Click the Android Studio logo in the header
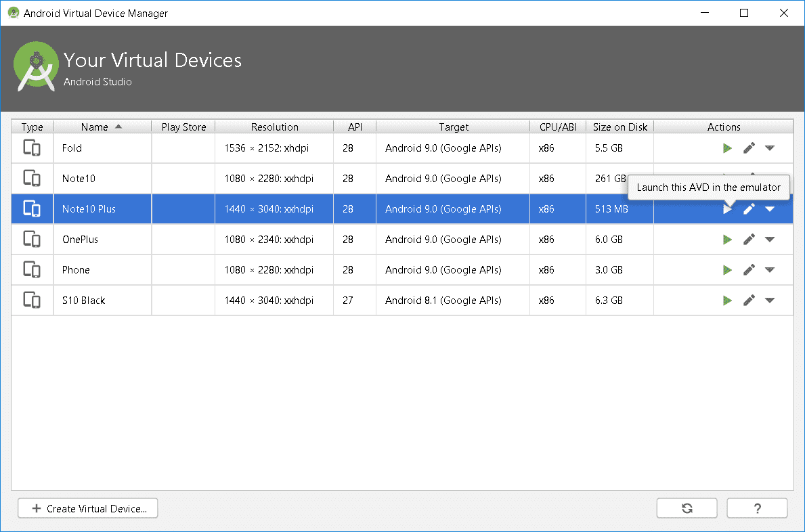The height and width of the screenshot is (532, 805). (36, 66)
